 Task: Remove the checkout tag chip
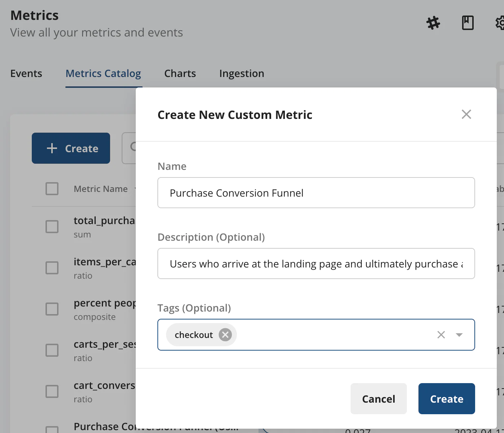pos(225,335)
